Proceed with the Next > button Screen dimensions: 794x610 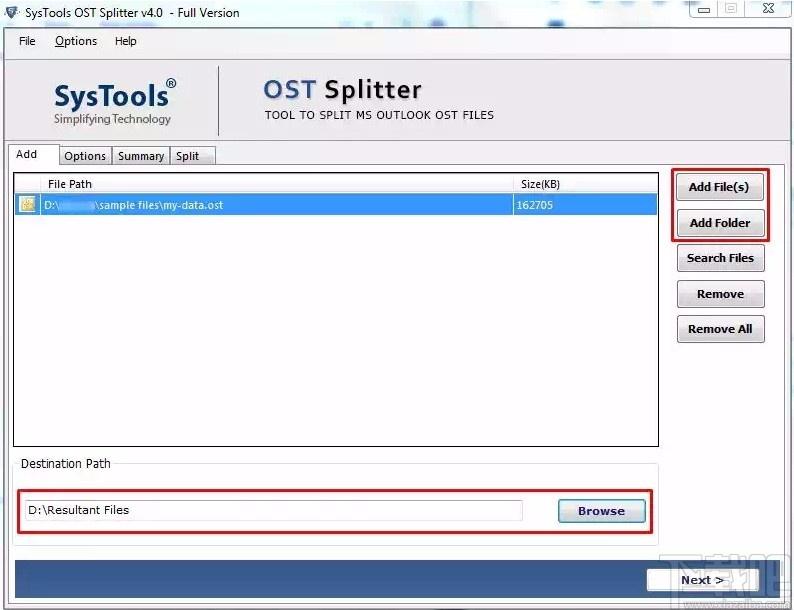(702, 580)
